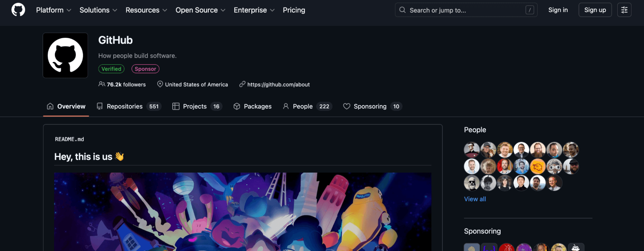Switch to the Repositories tab
The image size is (644, 251).
point(129,106)
